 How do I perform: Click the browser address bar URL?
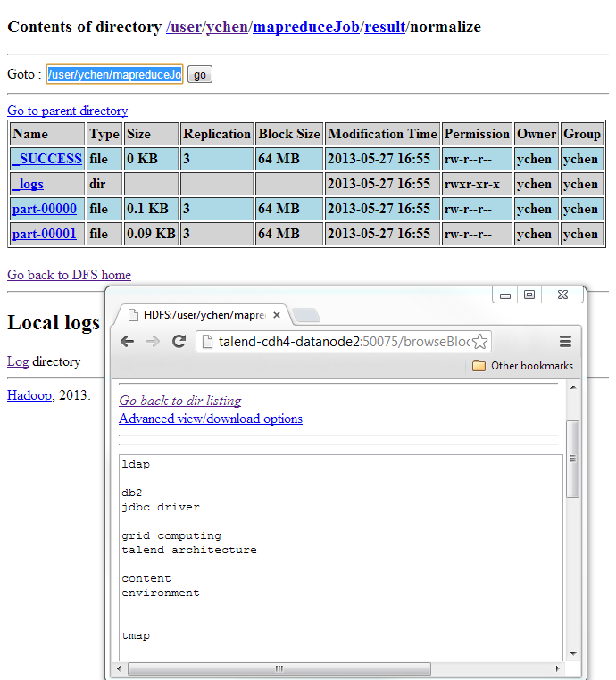click(339, 342)
